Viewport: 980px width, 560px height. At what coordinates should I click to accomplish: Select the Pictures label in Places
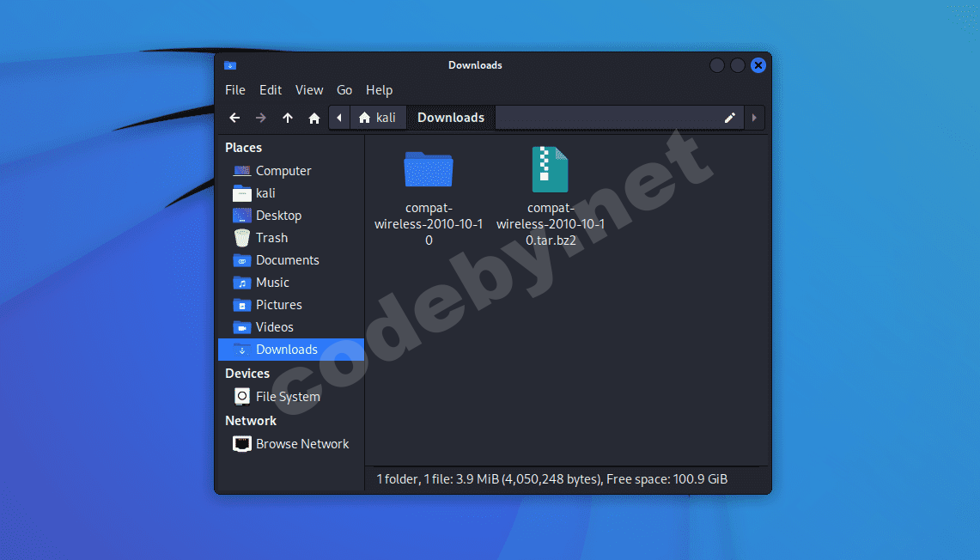point(279,305)
